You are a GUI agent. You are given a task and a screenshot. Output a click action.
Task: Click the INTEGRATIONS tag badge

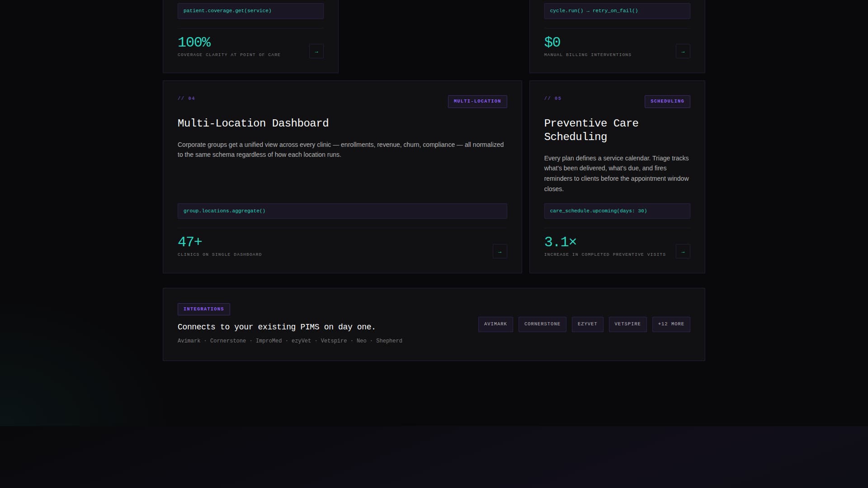203,309
